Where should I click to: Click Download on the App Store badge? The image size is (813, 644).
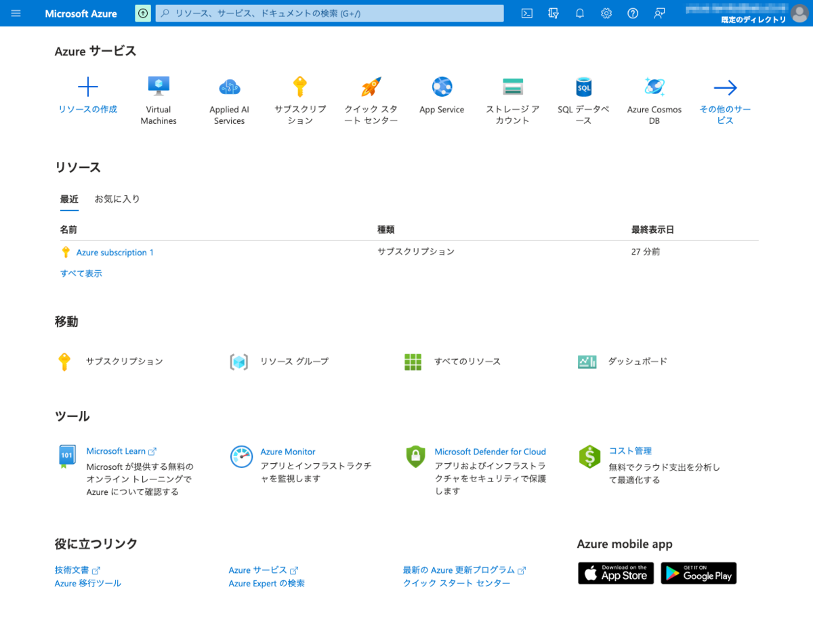(x=616, y=574)
